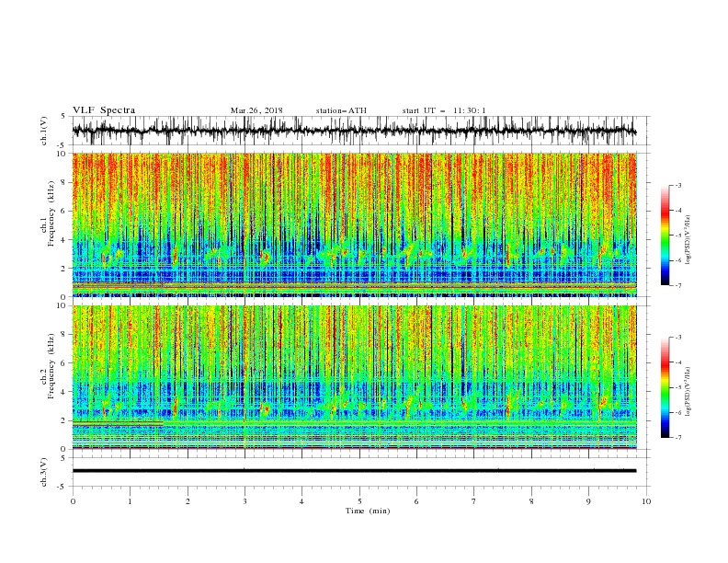
Task: Click the "ch.3(V)" axis label
Action: pos(44,473)
